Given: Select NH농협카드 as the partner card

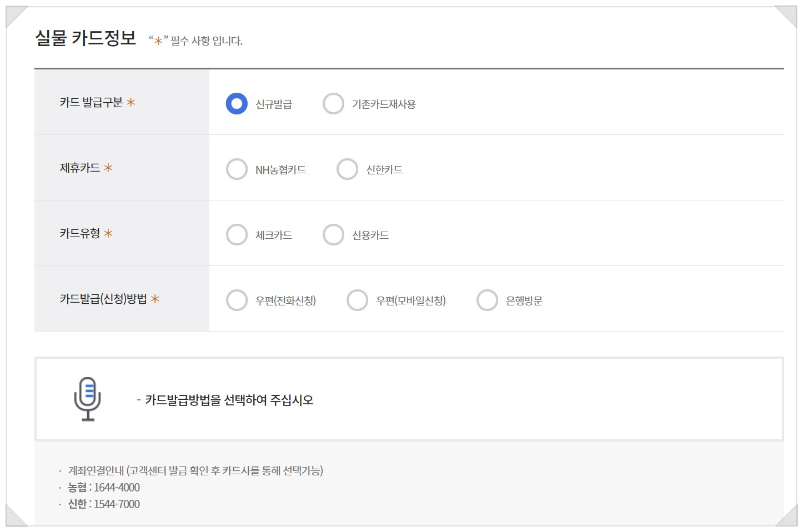Looking at the screenshot, I should [x=237, y=169].
